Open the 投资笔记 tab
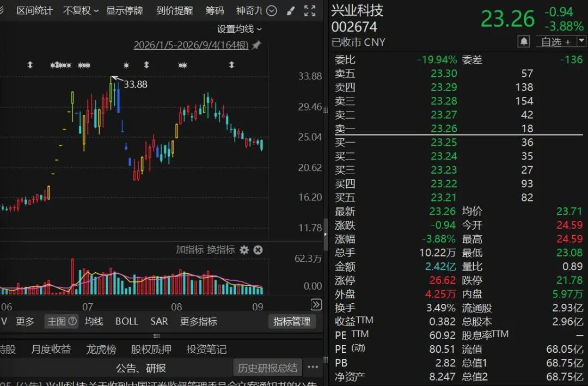 click(206, 349)
